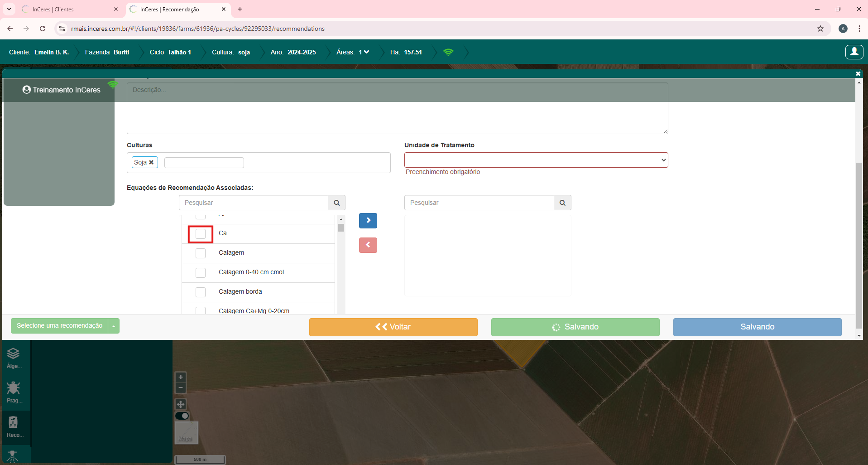Open the Prag... pest sidebar icon

coord(14,392)
